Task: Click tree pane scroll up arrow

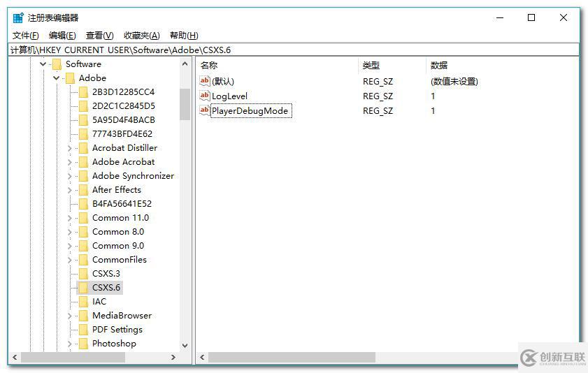Action: [x=185, y=64]
